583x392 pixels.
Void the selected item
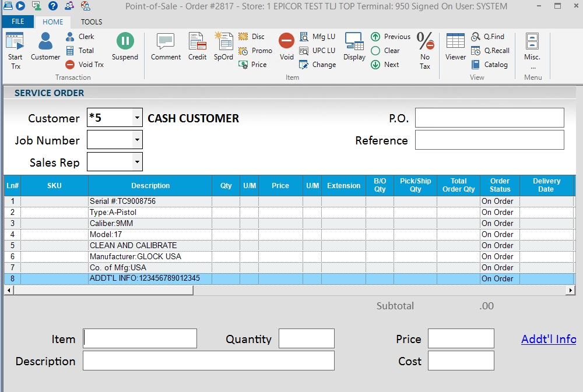click(x=286, y=47)
